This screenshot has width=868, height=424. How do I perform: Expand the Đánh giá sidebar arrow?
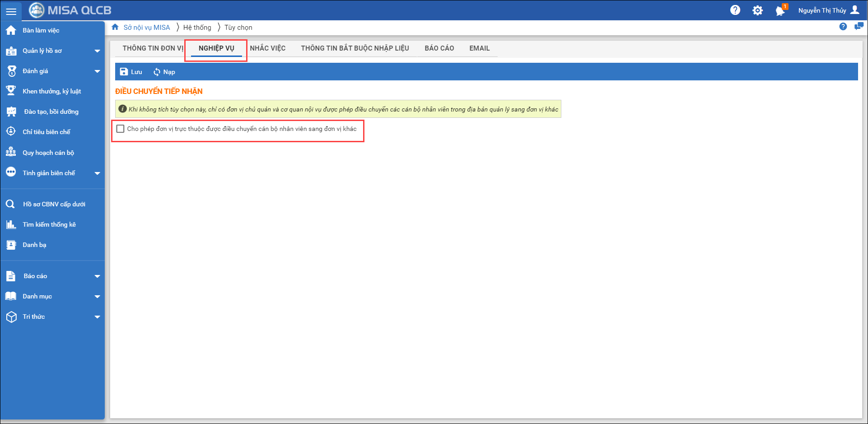click(97, 71)
